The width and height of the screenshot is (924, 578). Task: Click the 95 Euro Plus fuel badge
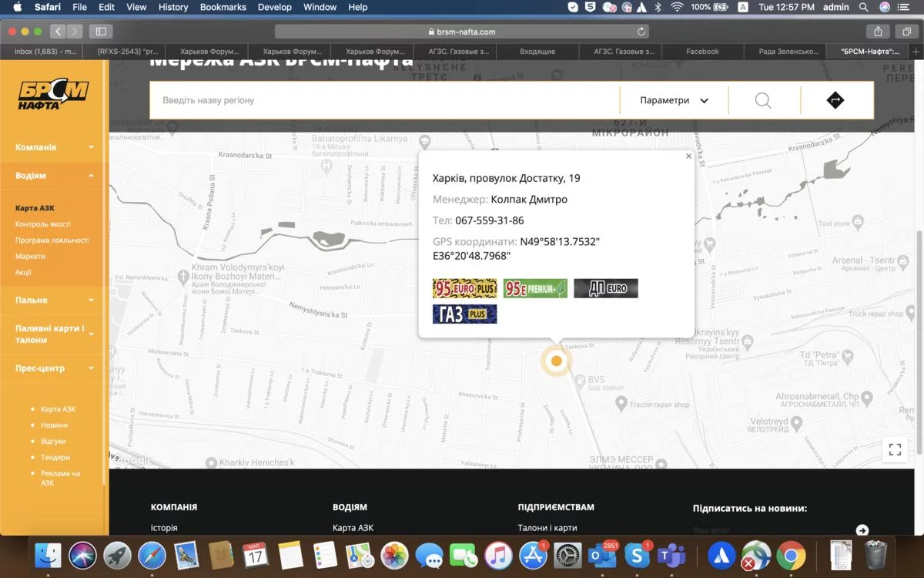465,289
